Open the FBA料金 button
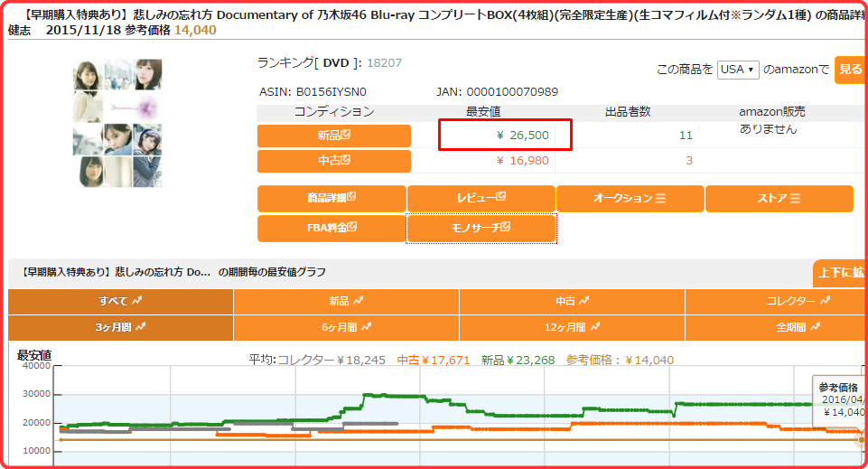The image size is (868, 469). (331, 228)
